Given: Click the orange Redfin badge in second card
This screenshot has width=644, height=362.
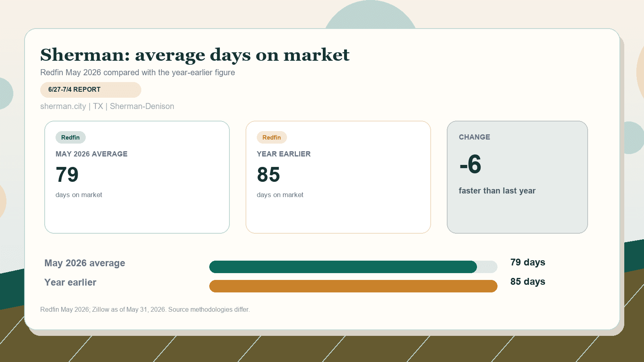Looking at the screenshot, I should tap(272, 138).
